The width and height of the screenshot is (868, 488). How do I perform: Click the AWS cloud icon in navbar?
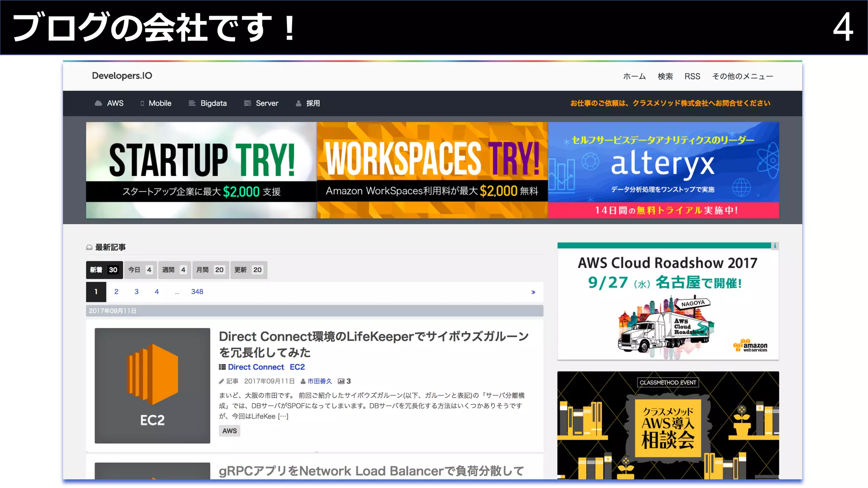click(98, 103)
